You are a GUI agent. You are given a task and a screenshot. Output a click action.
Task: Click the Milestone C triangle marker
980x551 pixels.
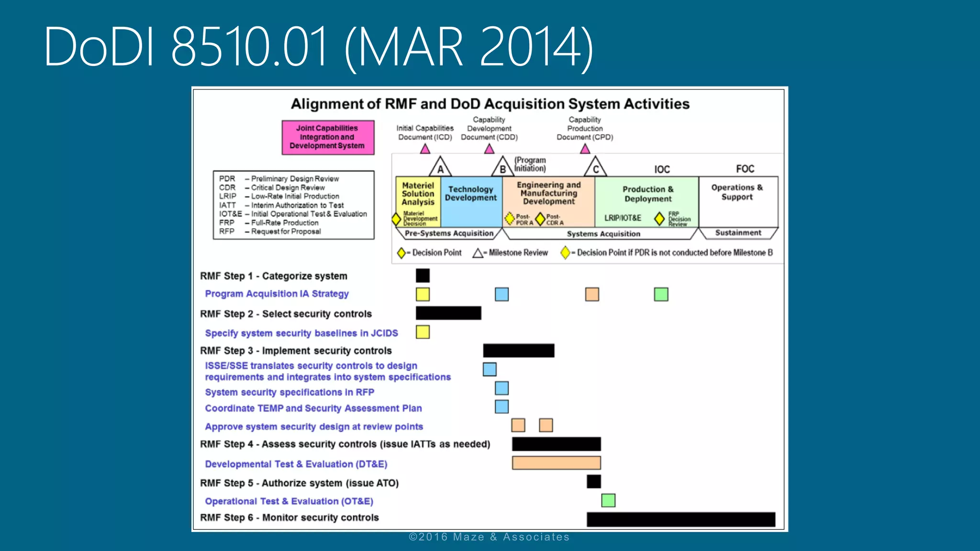[x=595, y=167]
